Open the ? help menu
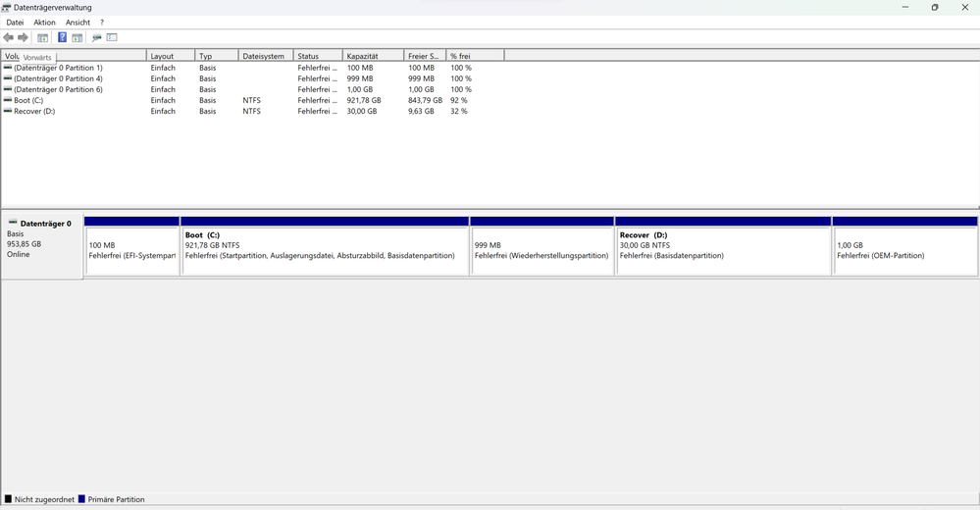Image resolution: width=980 pixels, height=510 pixels. click(102, 23)
